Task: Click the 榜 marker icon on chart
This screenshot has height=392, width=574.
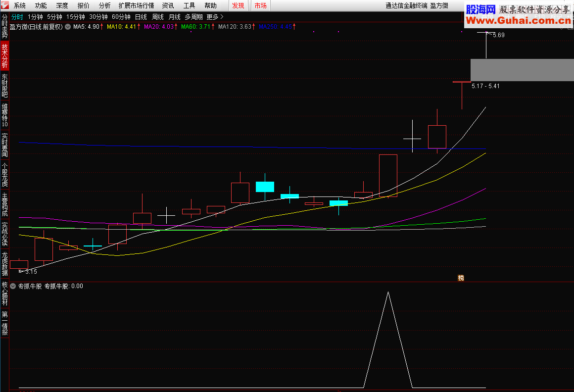Action: coord(461,278)
